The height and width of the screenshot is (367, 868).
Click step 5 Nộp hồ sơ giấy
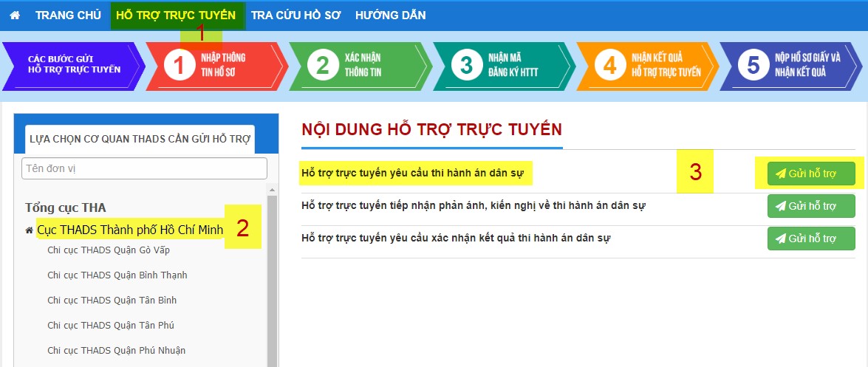click(x=788, y=66)
